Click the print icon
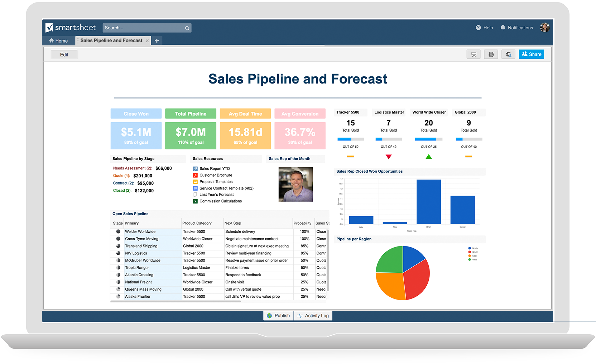This screenshot has width=596, height=364. 491,54
